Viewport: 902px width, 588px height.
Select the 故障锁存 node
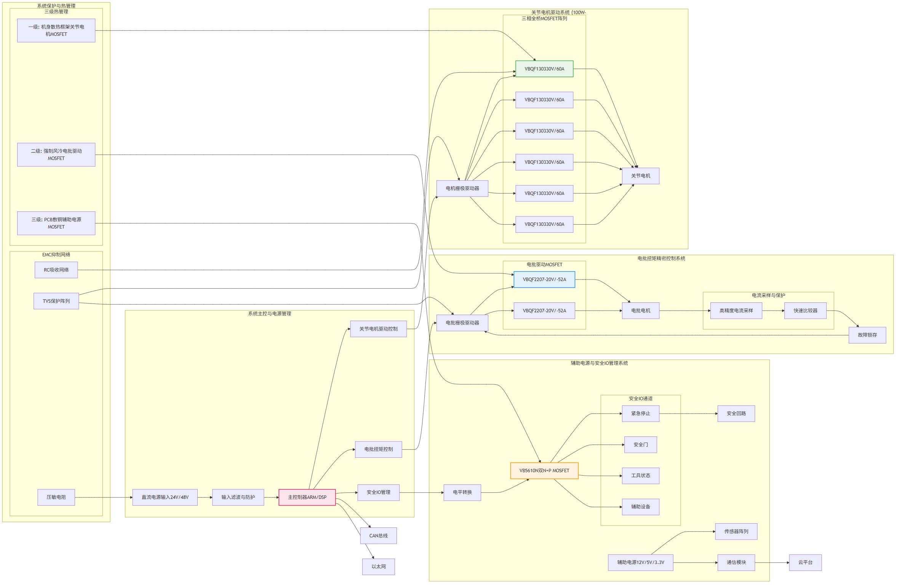867,335
